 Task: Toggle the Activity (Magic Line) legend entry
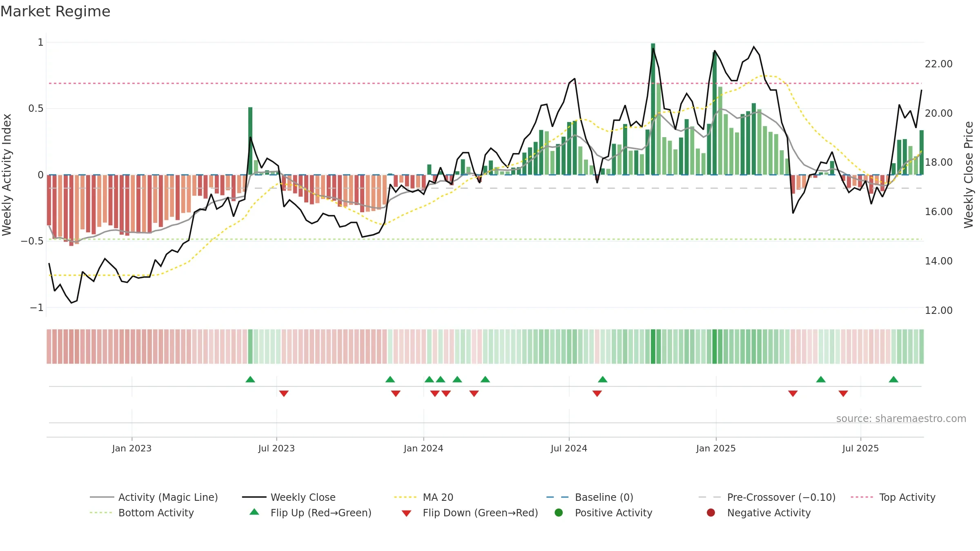[x=154, y=497]
